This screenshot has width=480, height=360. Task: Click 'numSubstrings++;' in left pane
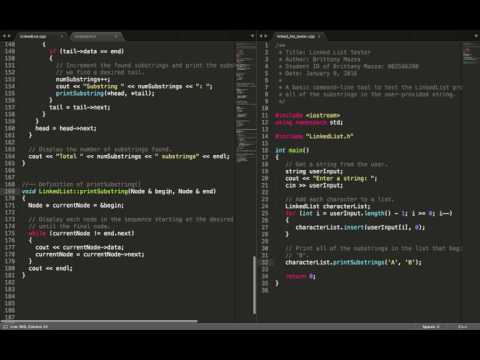tap(83, 79)
